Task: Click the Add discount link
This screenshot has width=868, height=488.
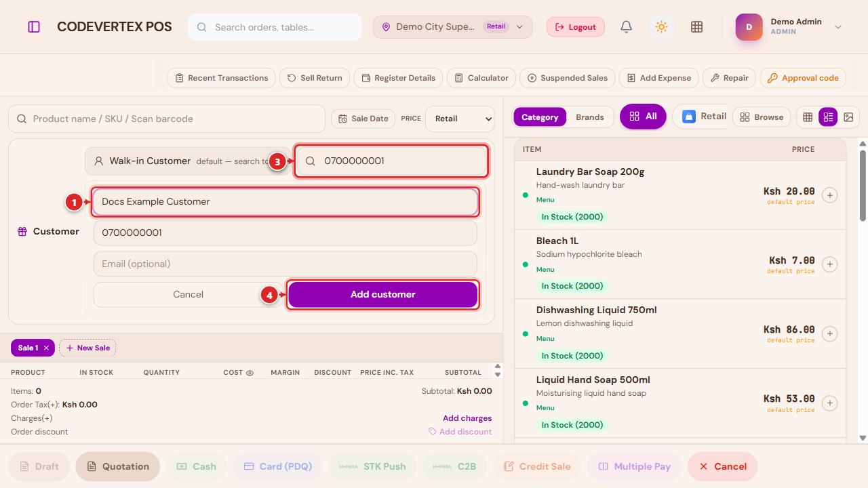Action: 460,432
